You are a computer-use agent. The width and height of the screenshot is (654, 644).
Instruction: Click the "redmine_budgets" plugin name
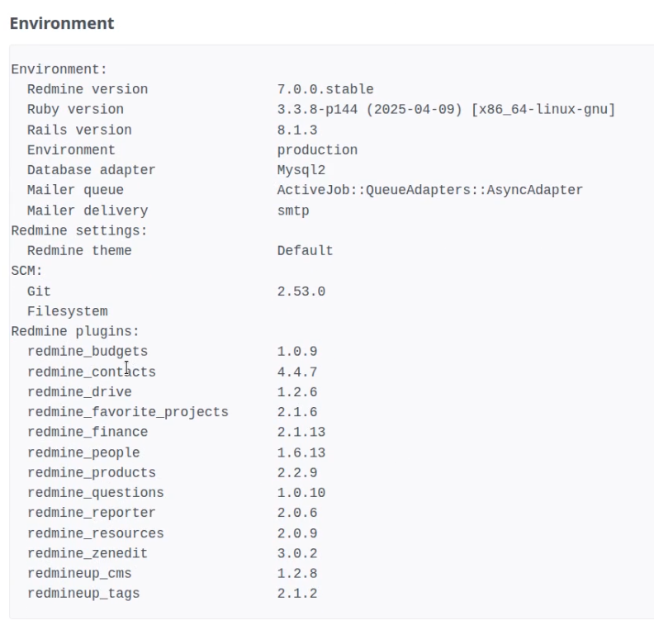(x=88, y=351)
